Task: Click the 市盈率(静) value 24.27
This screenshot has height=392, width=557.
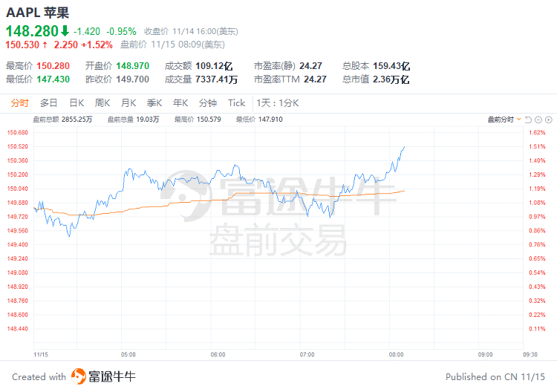Action: (311, 66)
